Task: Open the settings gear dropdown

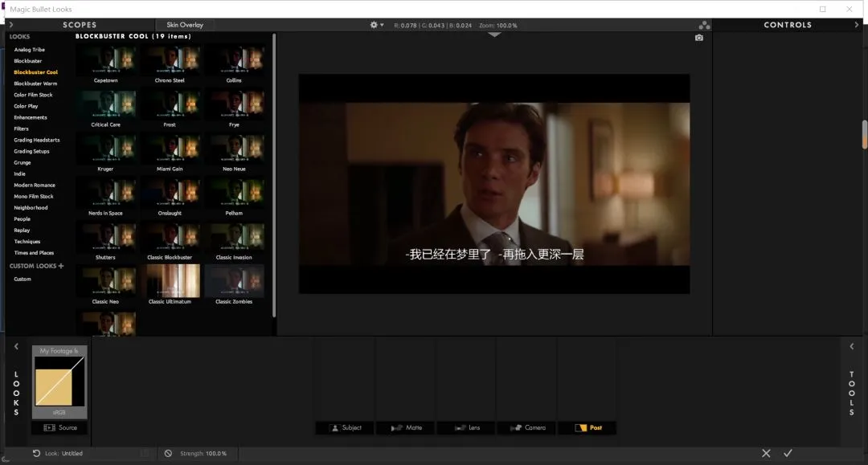Action: (x=376, y=25)
